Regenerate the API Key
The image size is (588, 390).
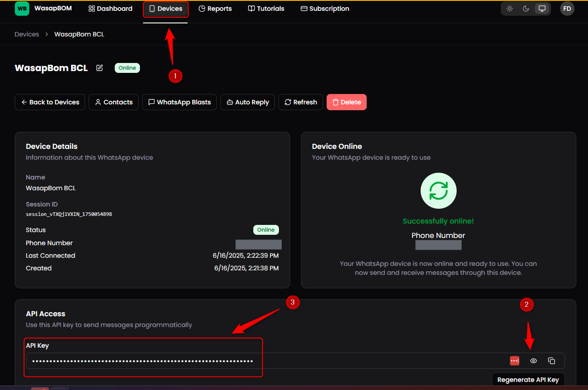pyautogui.click(x=528, y=380)
